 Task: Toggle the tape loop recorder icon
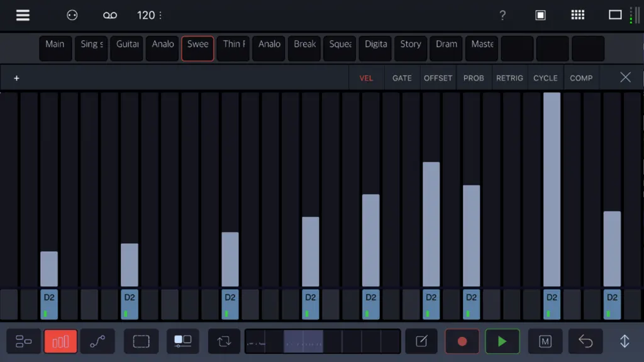point(109,16)
